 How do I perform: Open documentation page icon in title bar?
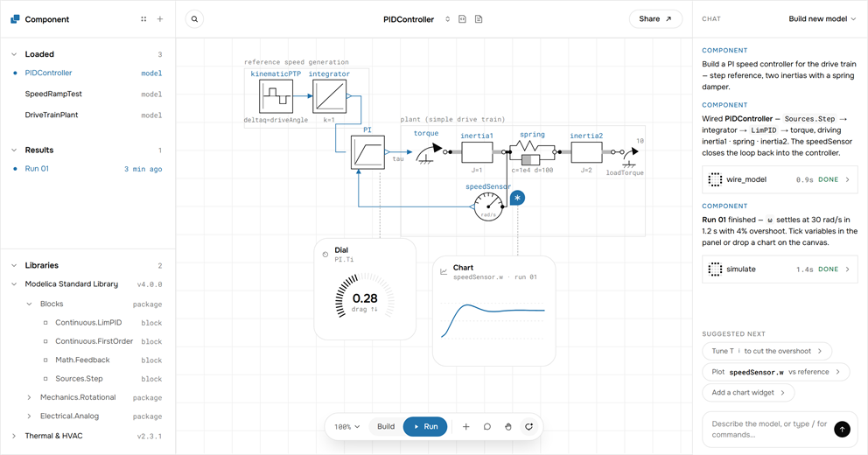click(479, 19)
